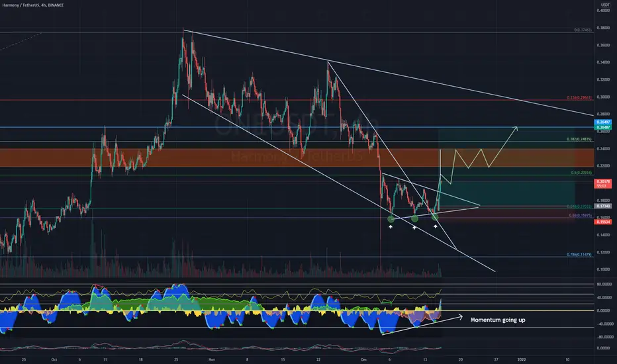Select the 0.5(0.20934) Fibonacci level label

[x=581, y=173]
